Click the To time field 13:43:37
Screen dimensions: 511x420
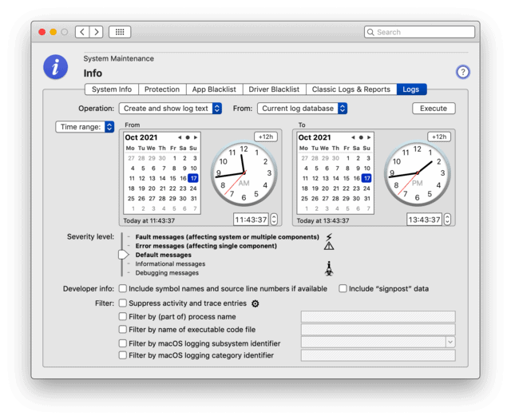[x=424, y=220]
